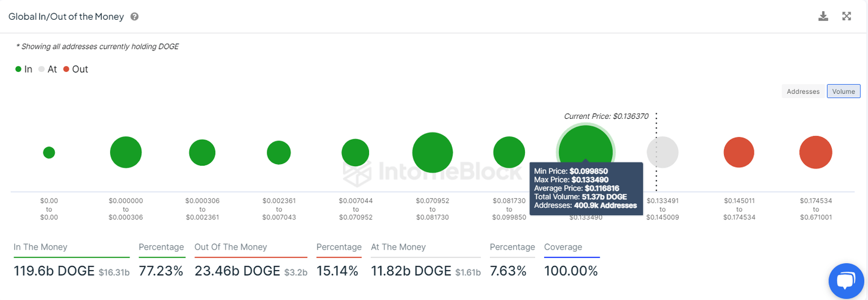
Task: Toggle the red Out legend item
Action: pyautogui.click(x=76, y=69)
